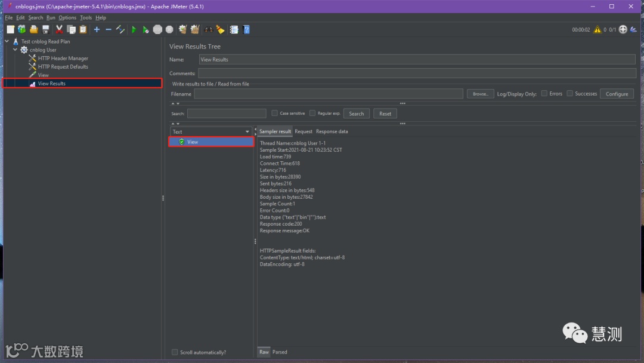This screenshot has height=363, width=644.
Task: Click the Load time:739 line
Action: click(275, 156)
